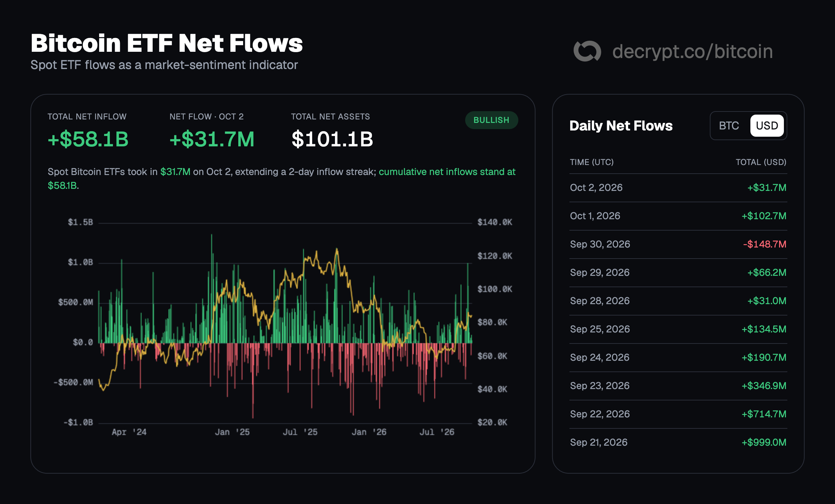The height and width of the screenshot is (504, 835).
Task: Click the Apr '24 x-axis label
Action: [x=129, y=432]
